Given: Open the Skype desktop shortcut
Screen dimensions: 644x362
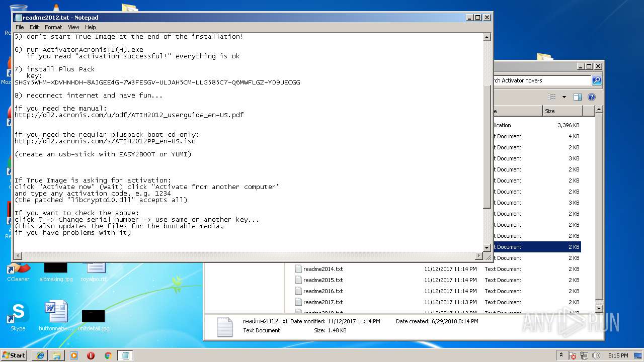Looking at the screenshot, I should click(18, 316).
